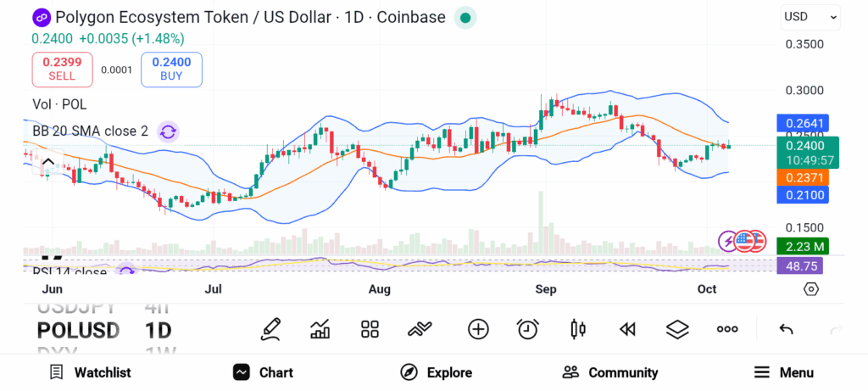
Task: Open the drawing tools pencil icon
Action: click(x=270, y=329)
